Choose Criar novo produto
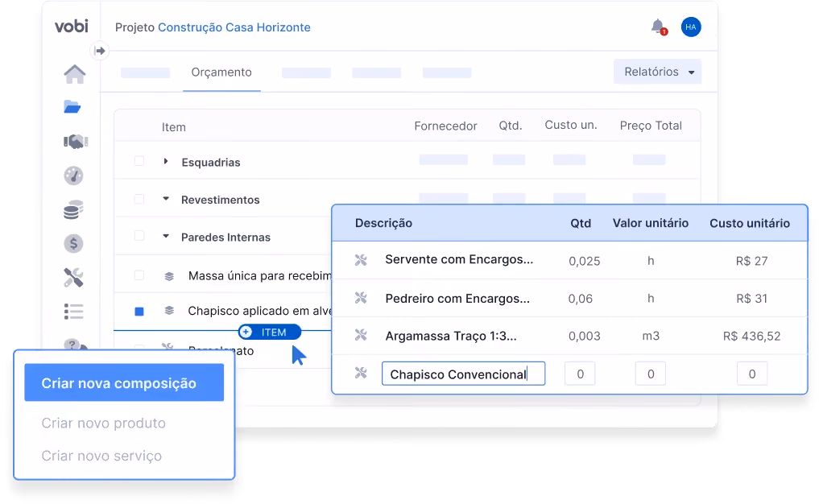 pos(103,423)
